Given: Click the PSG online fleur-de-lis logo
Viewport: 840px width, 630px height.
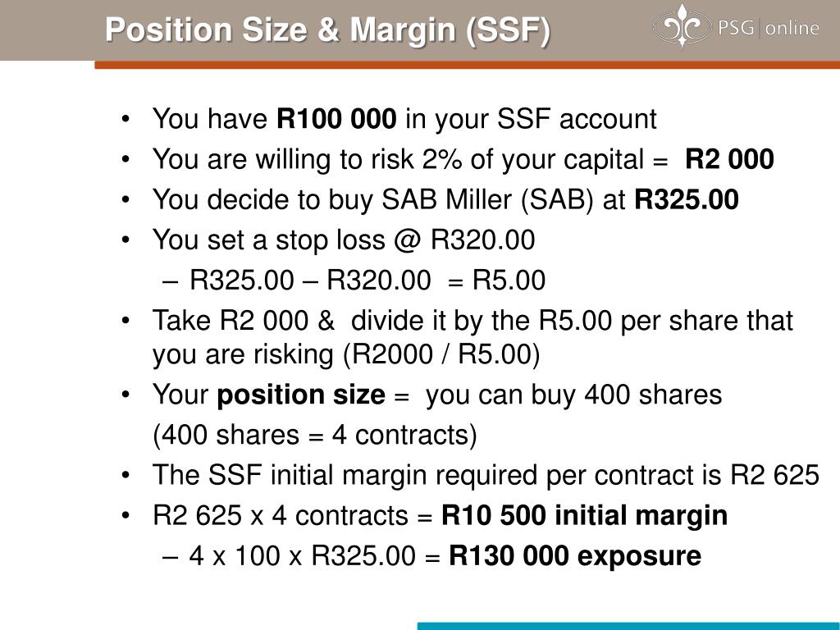Looking at the screenshot, I should (682, 25).
